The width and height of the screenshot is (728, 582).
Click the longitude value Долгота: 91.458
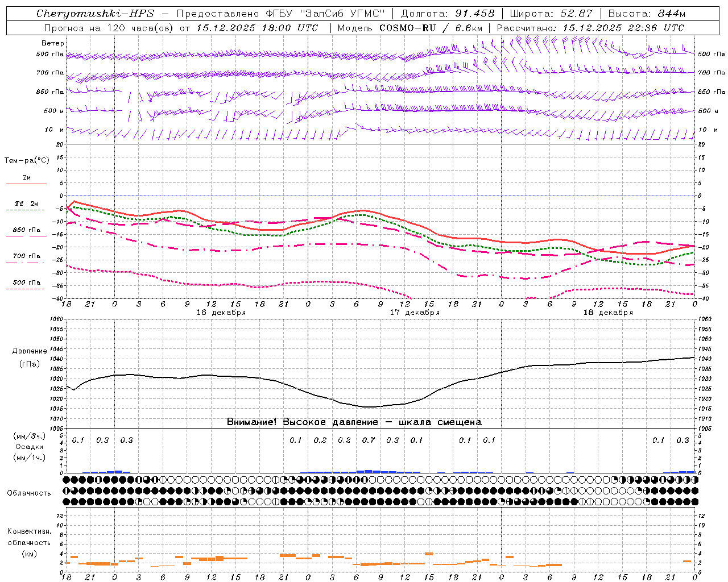coord(448,14)
